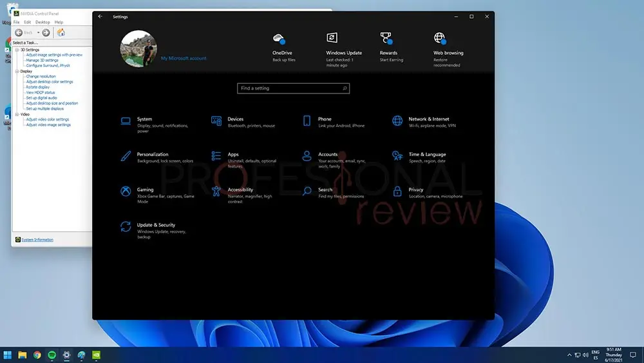Select Manage 3D settings

(43, 60)
